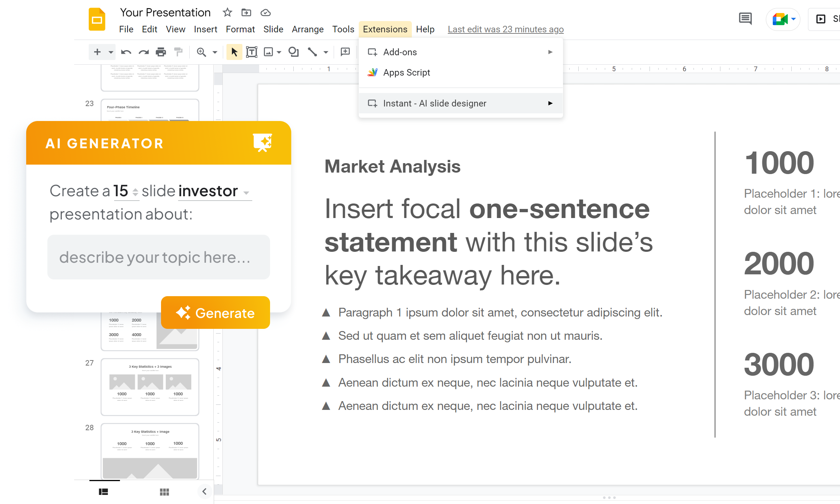
Task: Open the Extensions menu
Action: tap(385, 29)
